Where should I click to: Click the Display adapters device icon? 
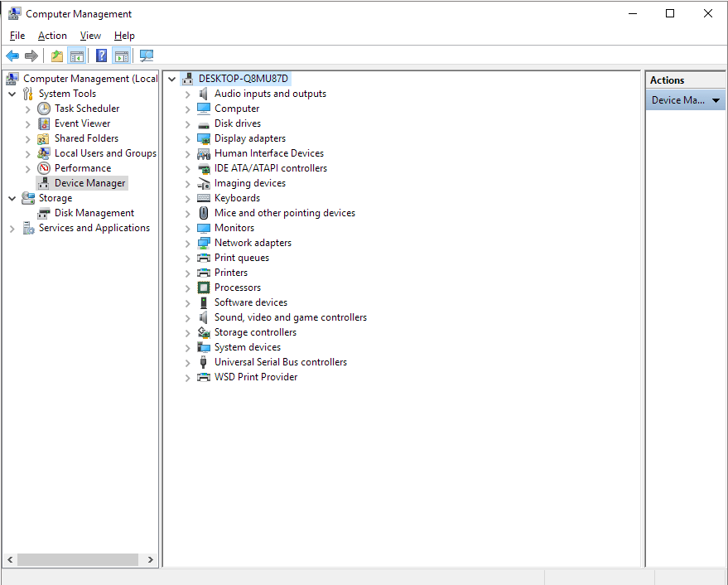click(204, 138)
